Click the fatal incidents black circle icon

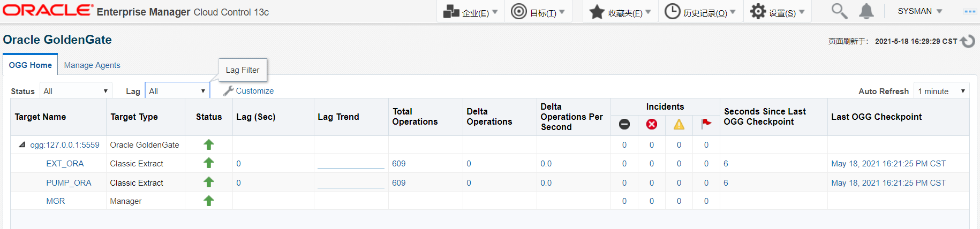pos(624,124)
